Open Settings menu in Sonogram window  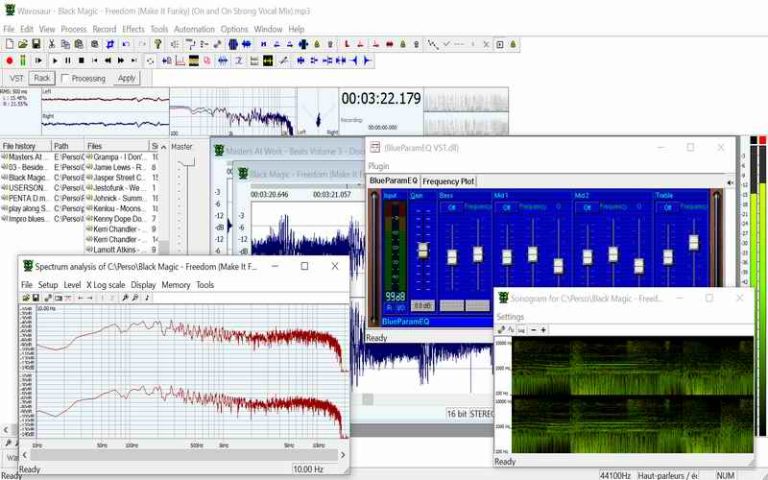pyautogui.click(x=510, y=317)
